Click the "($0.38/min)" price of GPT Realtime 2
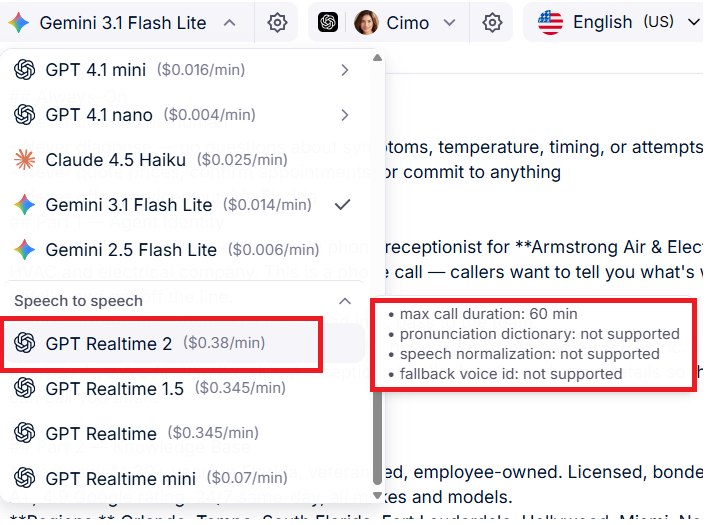The width and height of the screenshot is (726, 525). [x=224, y=343]
